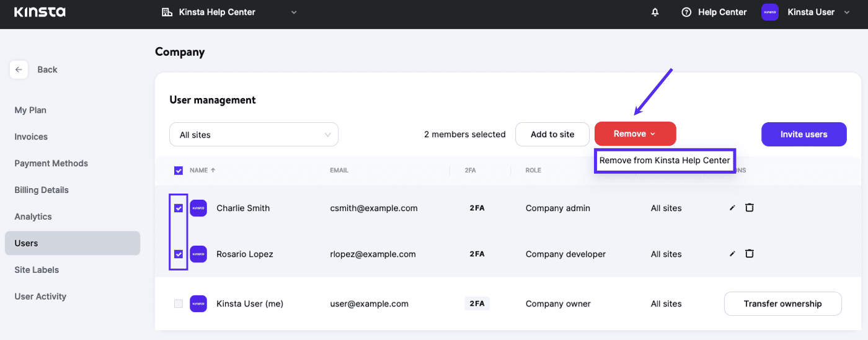Click the 2 members selected text
Screen dimensions: 868x340
click(464, 134)
